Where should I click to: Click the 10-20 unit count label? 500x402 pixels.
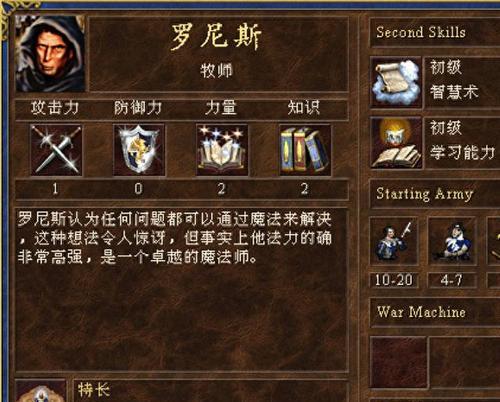[x=394, y=280]
